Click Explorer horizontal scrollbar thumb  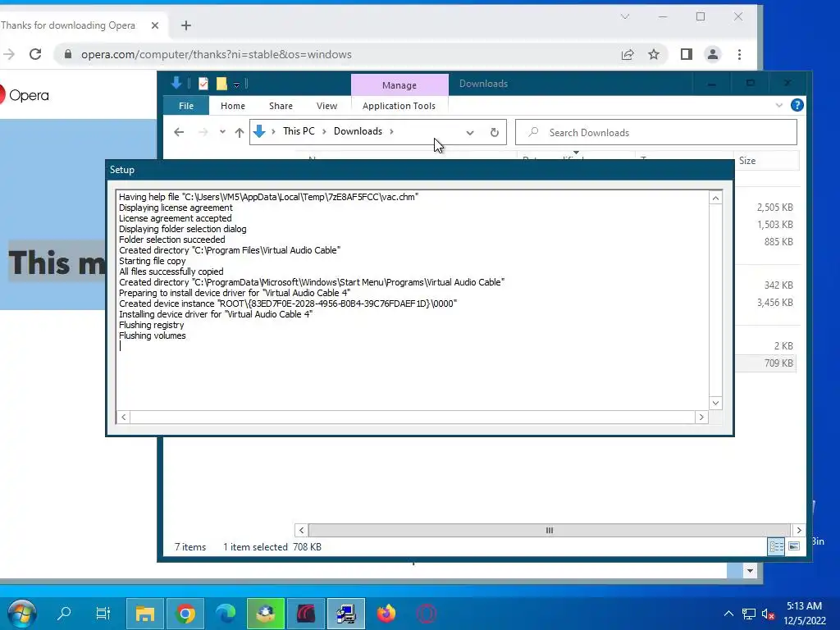coord(549,531)
